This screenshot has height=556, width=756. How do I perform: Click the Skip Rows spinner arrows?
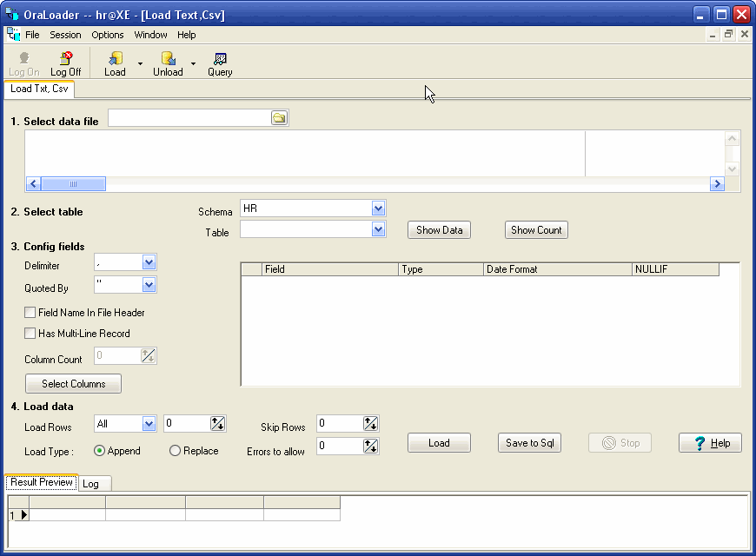pos(370,423)
